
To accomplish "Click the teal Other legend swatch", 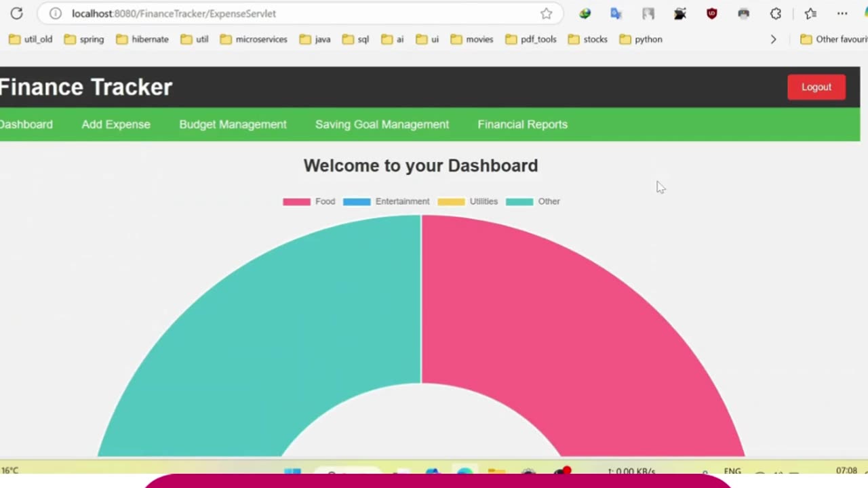I will point(519,201).
